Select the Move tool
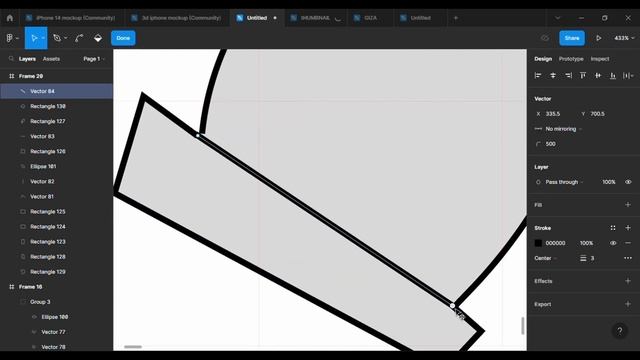The image size is (640, 360). click(x=34, y=38)
